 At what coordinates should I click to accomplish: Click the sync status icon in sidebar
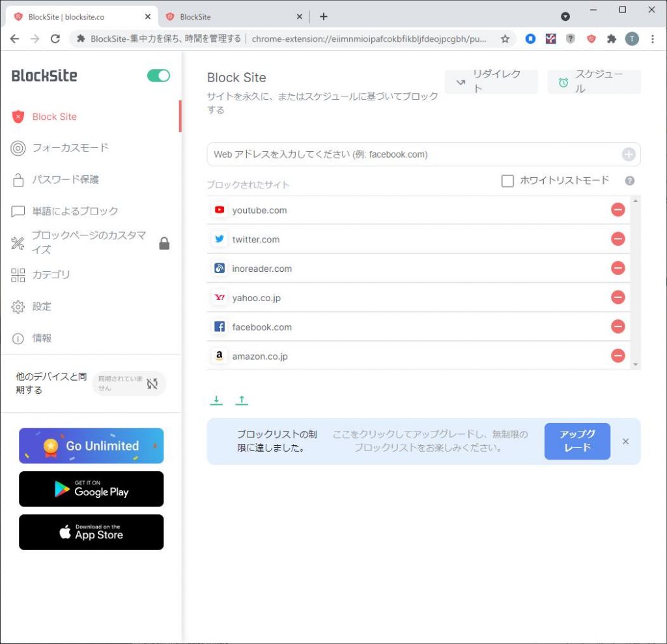152,384
